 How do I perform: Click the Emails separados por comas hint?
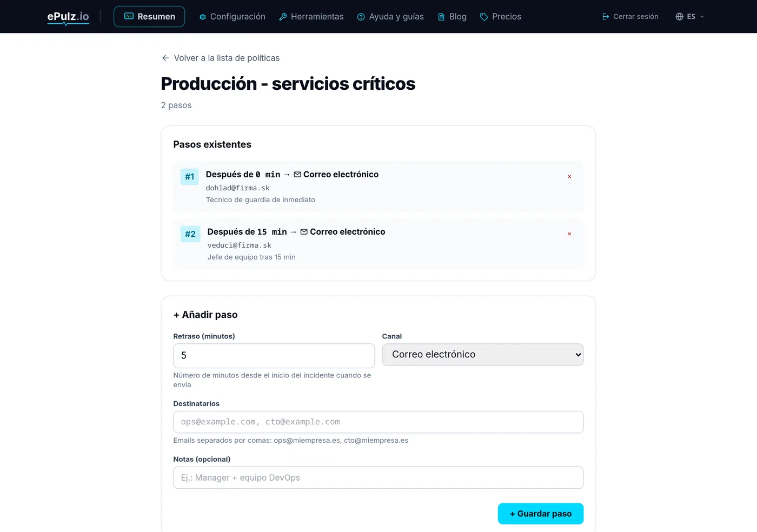point(291,441)
